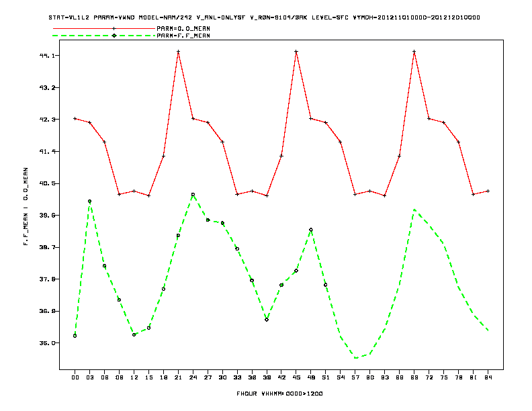Click the 38.7 y-axis tick label
The width and height of the screenshot is (532, 411).
pyautogui.click(x=47, y=247)
